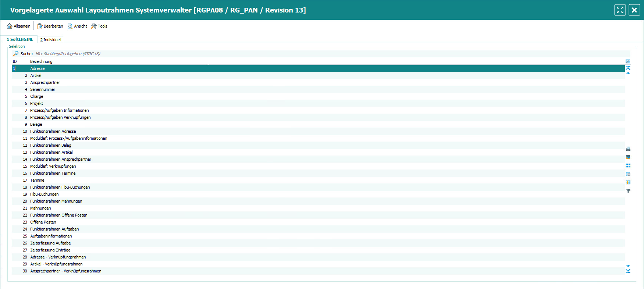
Task: Click the orange column layout icon
Action: pyautogui.click(x=628, y=182)
